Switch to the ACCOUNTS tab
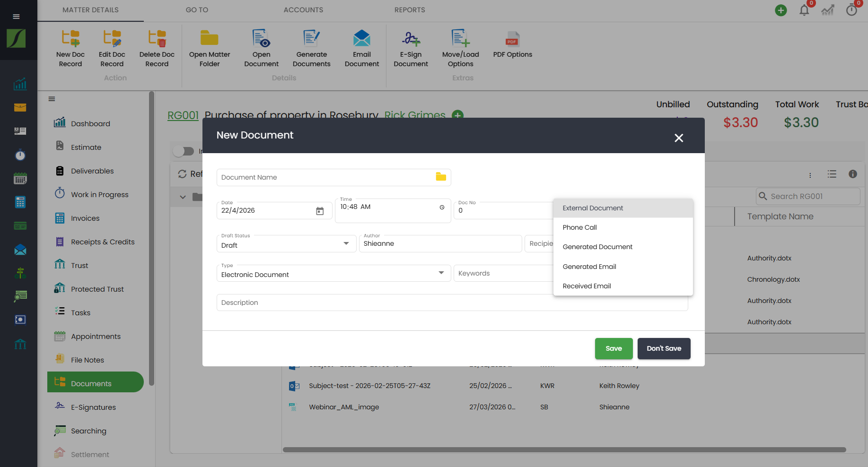 [x=303, y=10]
